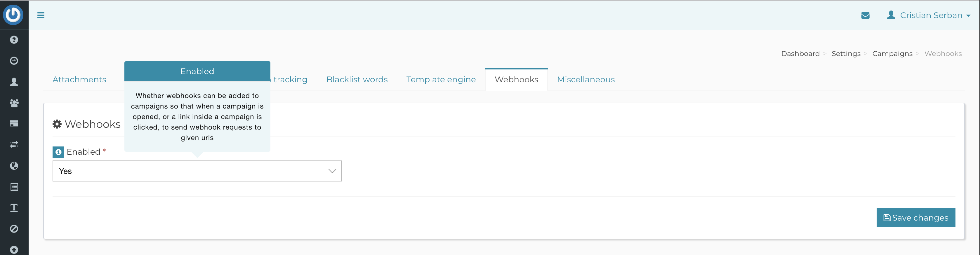Go to Dashboard breadcrumb link
This screenshot has width=980, height=255.
[800, 54]
